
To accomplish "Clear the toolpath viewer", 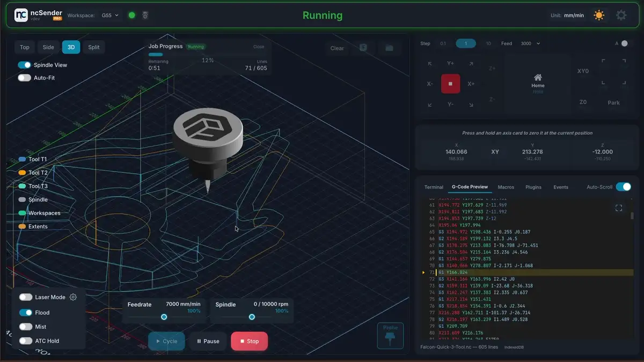I will (337, 48).
